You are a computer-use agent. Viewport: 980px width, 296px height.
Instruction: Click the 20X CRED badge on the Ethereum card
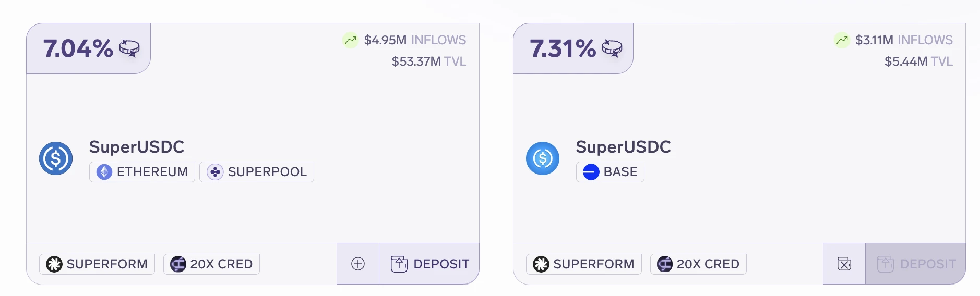(211, 264)
